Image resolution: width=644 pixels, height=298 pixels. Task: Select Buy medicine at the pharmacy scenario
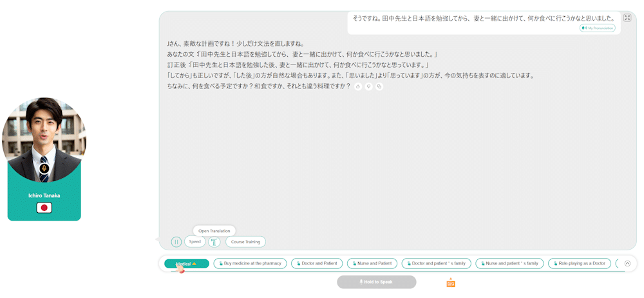[250, 263]
